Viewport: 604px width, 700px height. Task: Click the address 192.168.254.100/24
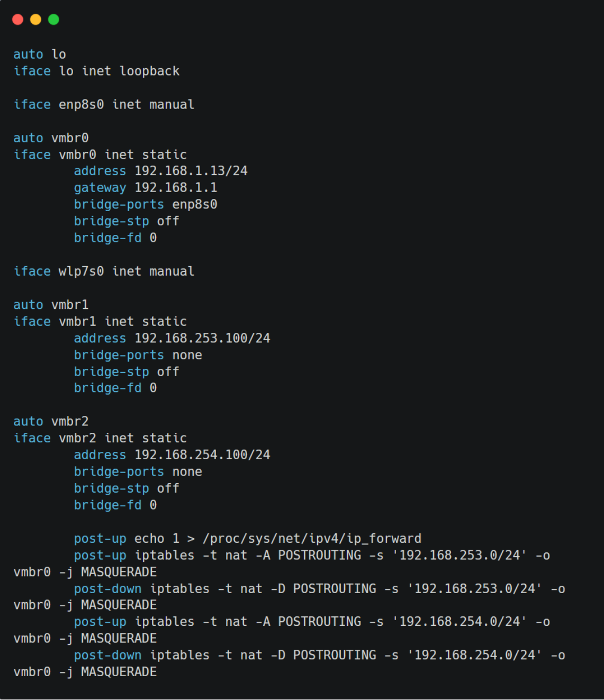click(x=202, y=455)
